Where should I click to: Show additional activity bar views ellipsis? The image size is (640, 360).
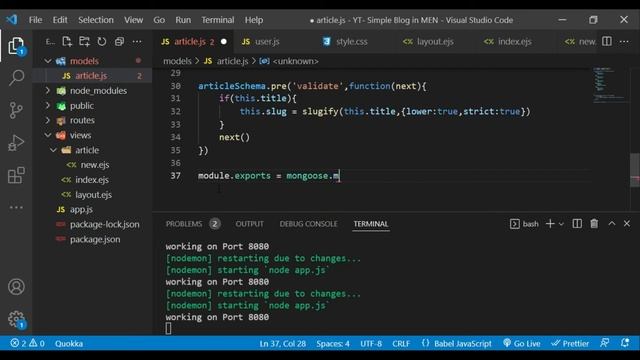(x=16, y=207)
